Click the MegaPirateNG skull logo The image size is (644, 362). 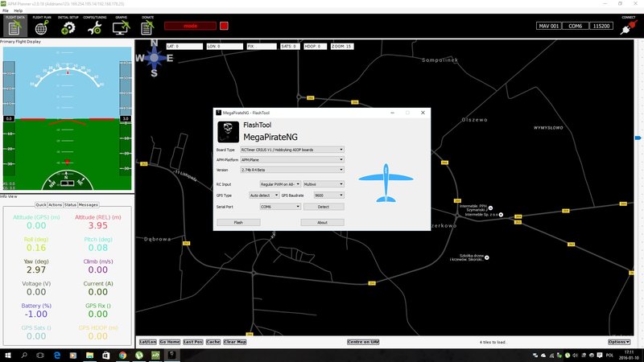[x=228, y=132]
